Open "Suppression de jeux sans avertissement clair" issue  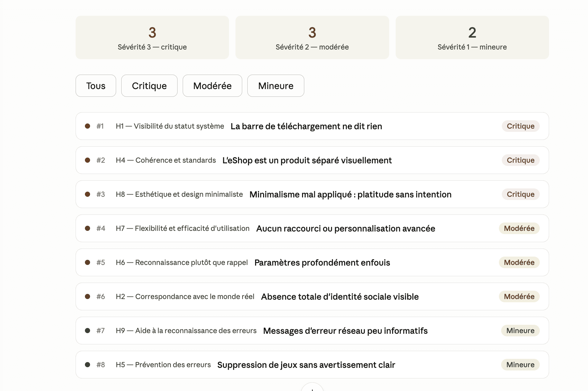point(312,365)
